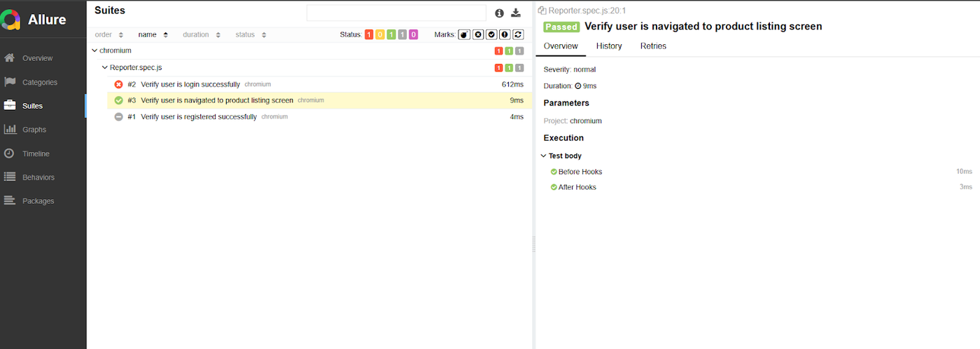Toggle the purple unknown status filter

[x=414, y=34]
